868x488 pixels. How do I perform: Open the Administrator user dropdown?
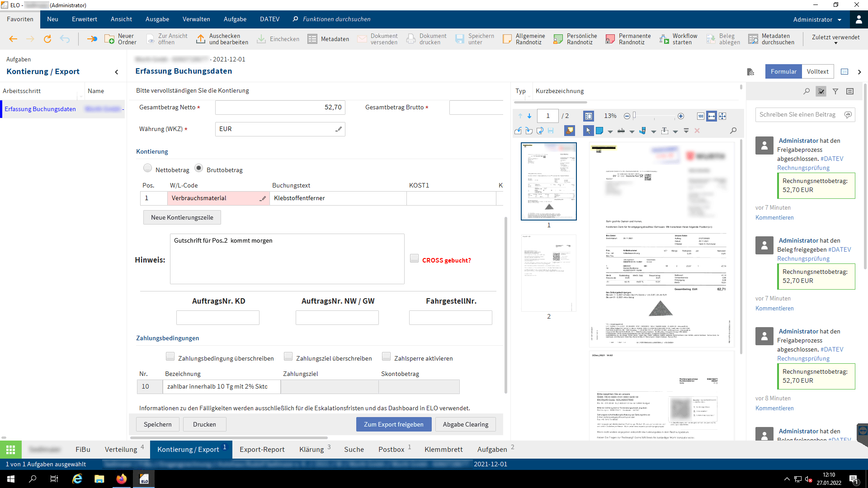(x=817, y=19)
